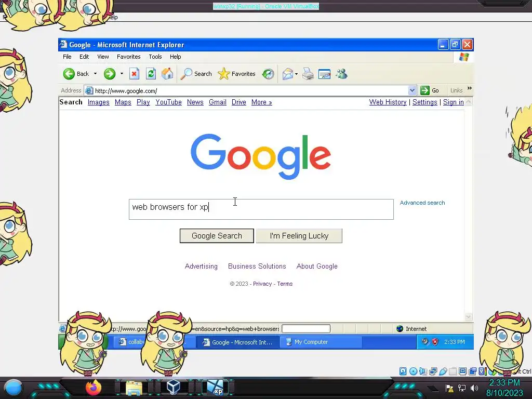The width and height of the screenshot is (532, 399).
Task: Select Google - Microsoft Internet Explorer taskbar button
Action: 237,342
